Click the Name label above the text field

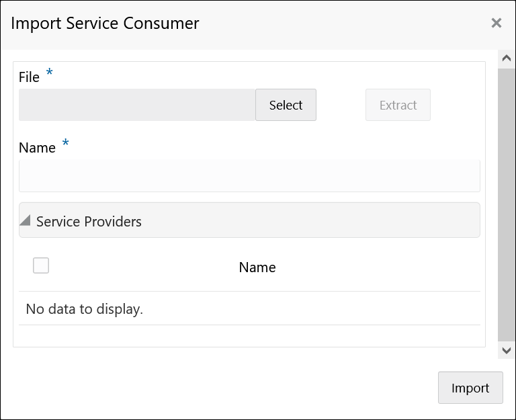[x=37, y=148]
